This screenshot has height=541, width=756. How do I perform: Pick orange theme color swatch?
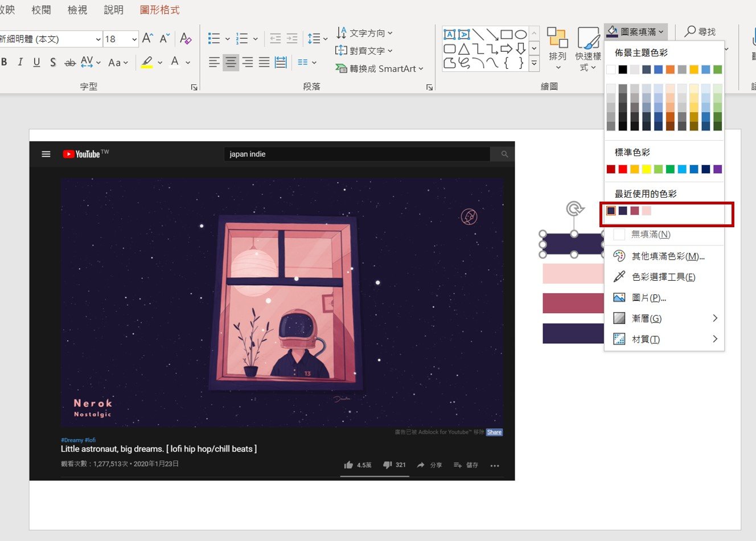click(670, 69)
